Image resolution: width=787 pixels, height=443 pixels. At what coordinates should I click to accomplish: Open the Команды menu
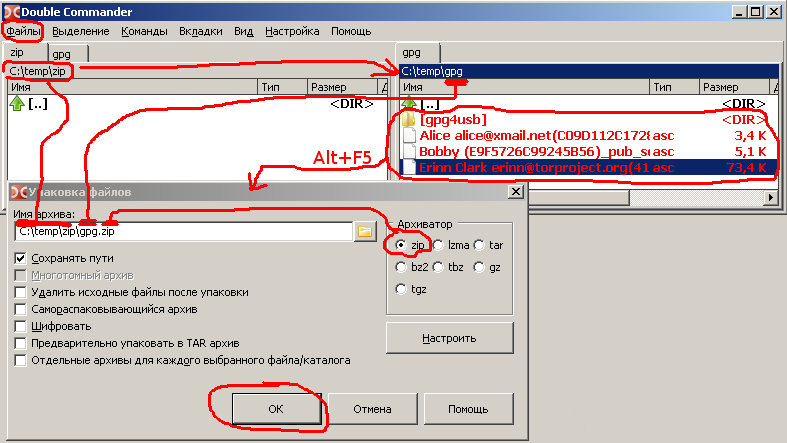pos(144,31)
